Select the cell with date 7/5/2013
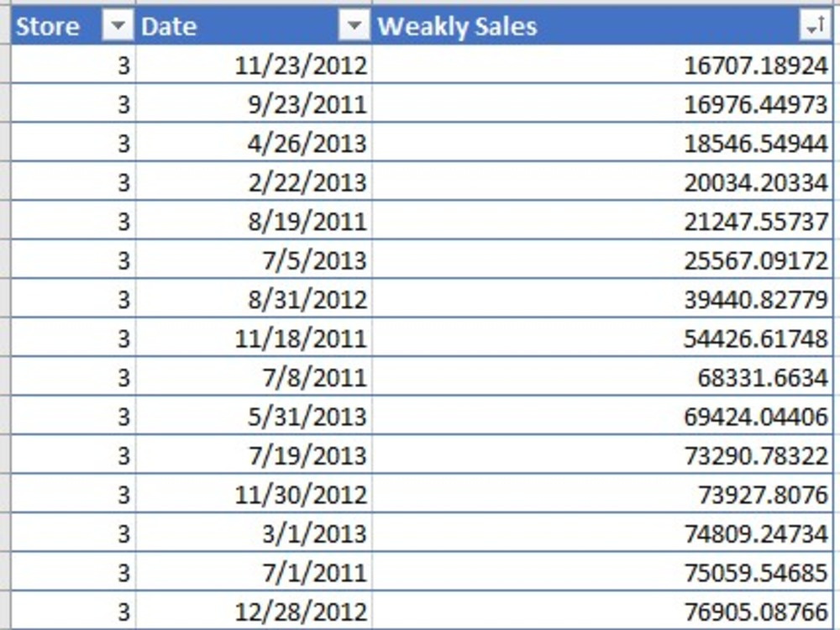The height and width of the screenshot is (630, 840). coord(254,260)
